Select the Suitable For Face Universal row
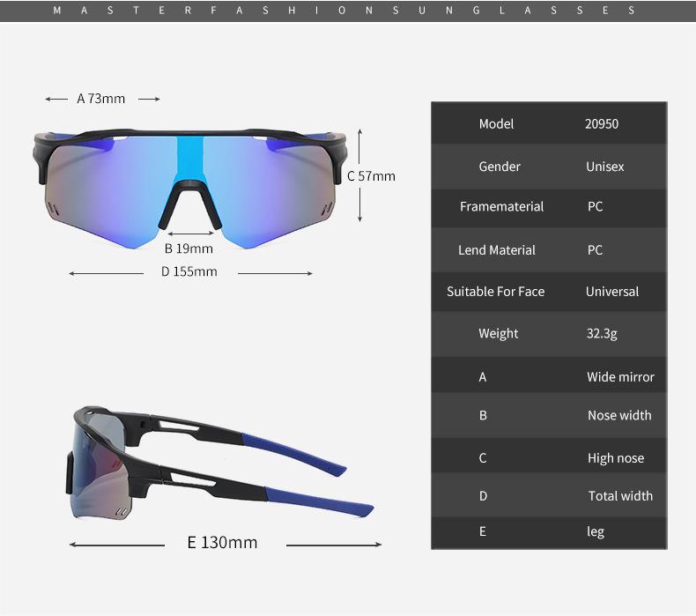Image resolution: width=696 pixels, height=616 pixels. point(549,292)
